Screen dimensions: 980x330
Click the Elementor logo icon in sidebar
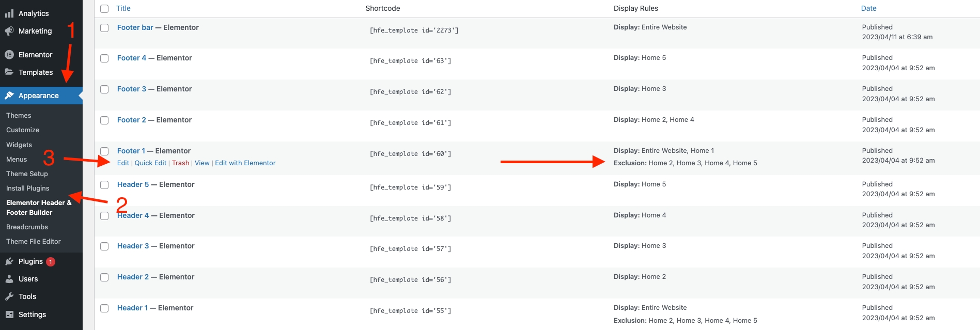pyautogui.click(x=9, y=55)
